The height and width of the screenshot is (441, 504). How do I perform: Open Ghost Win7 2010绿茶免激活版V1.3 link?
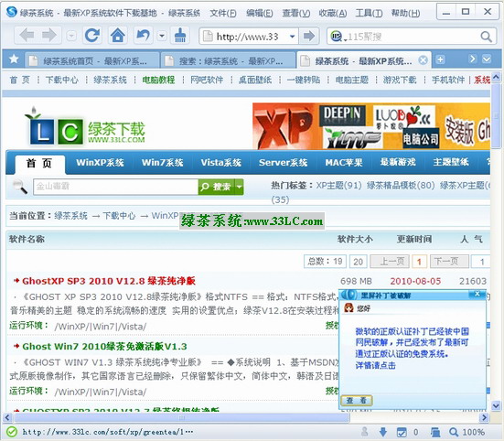tap(104, 347)
